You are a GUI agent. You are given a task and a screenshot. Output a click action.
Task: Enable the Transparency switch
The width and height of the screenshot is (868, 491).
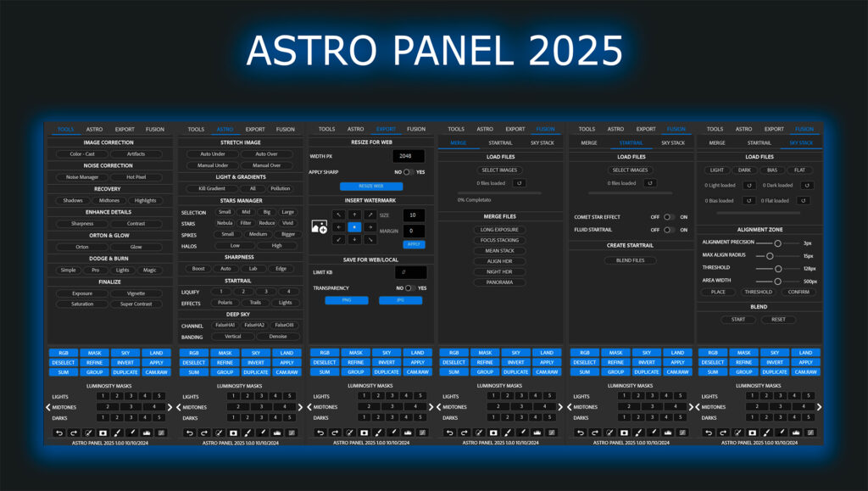406,288
